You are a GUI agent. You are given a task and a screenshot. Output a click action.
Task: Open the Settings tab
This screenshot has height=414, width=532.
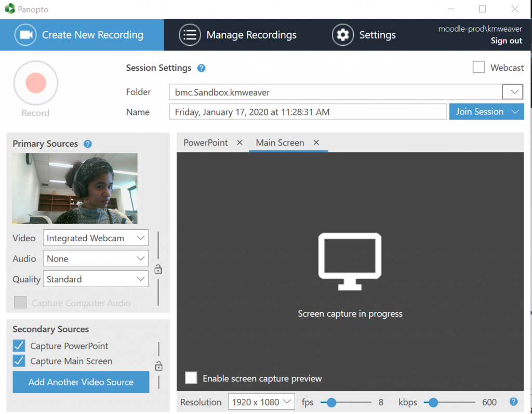pyautogui.click(x=364, y=35)
